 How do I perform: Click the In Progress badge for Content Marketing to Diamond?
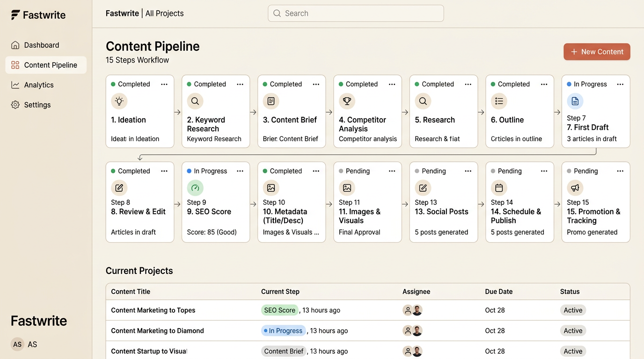(283, 331)
